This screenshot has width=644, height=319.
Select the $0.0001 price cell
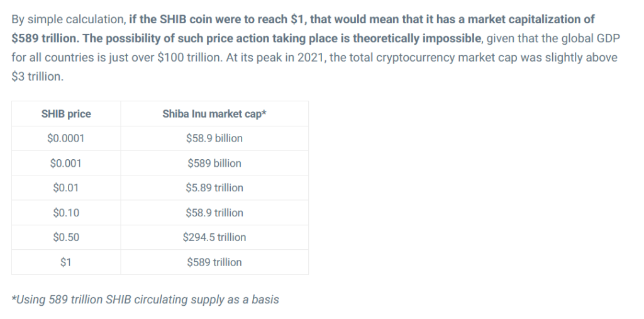(x=66, y=138)
